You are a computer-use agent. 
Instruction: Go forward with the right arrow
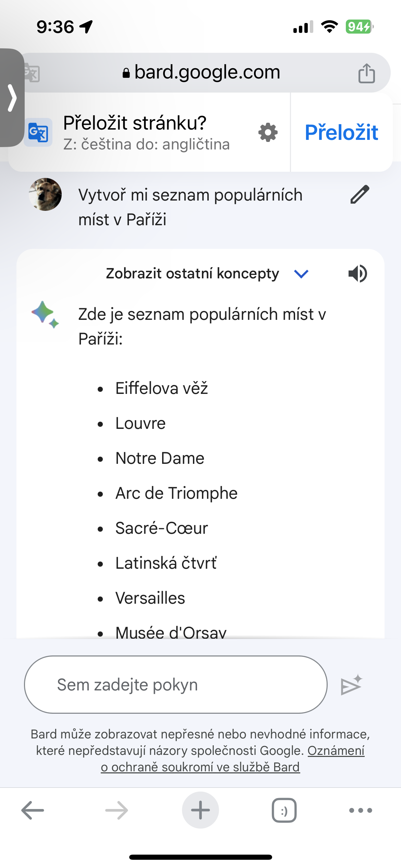point(117,810)
